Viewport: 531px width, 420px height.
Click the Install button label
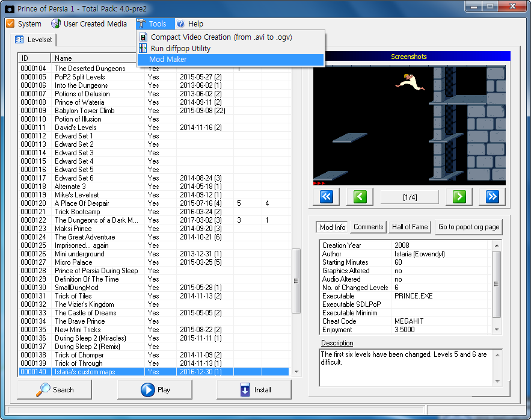(262, 390)
